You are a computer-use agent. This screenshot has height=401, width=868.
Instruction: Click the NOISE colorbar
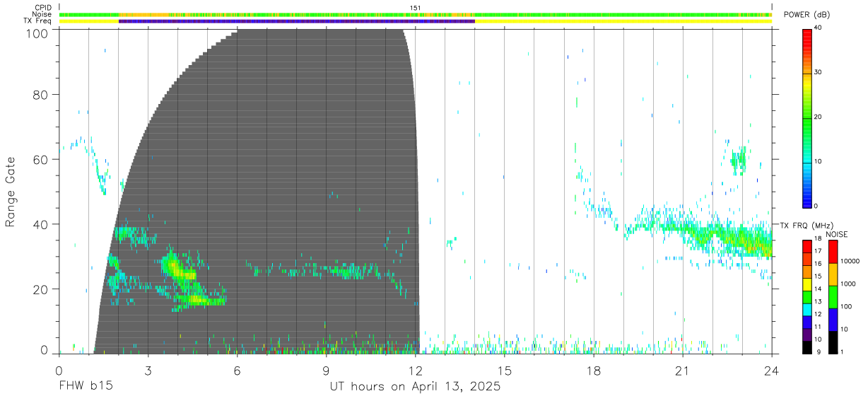[833, 297]
